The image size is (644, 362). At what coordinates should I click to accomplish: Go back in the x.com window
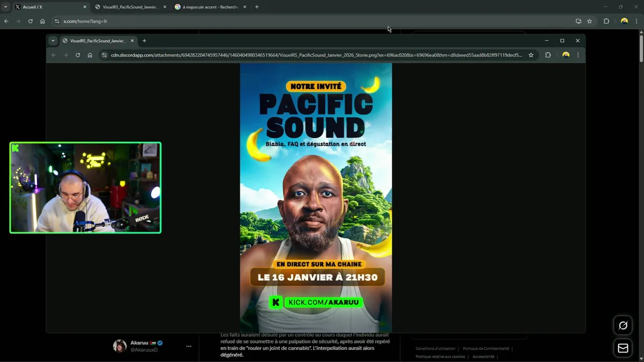point(6,21)
